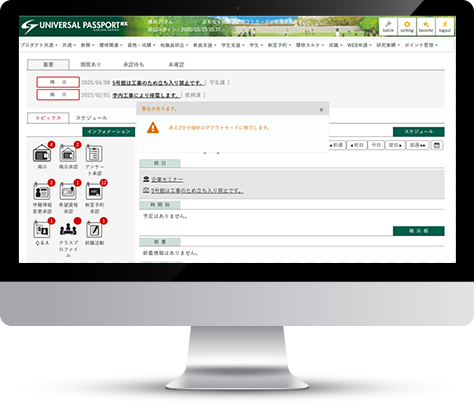Screen dimensions: 474x404
Task: Go to next week with 翌週▸▸
Action: point(418,145)
